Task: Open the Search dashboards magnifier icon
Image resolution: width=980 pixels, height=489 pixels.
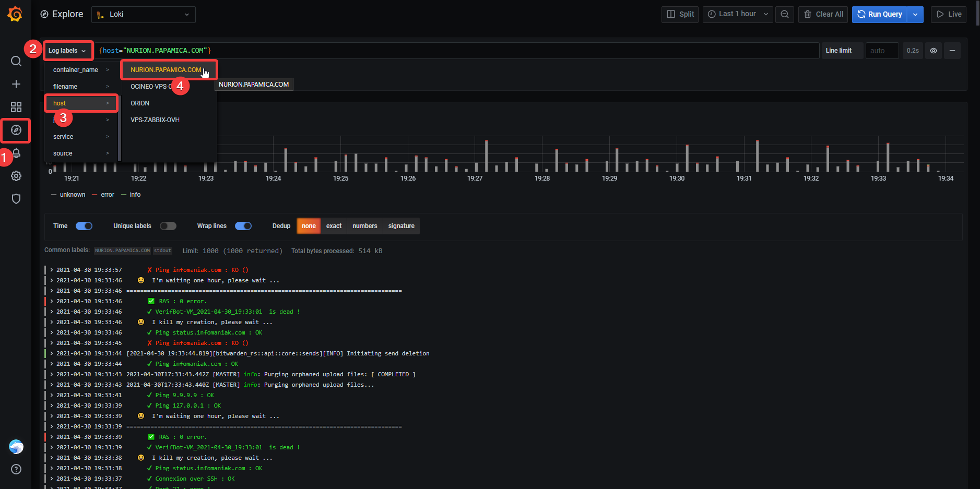Action: click(x=16, y=61)
